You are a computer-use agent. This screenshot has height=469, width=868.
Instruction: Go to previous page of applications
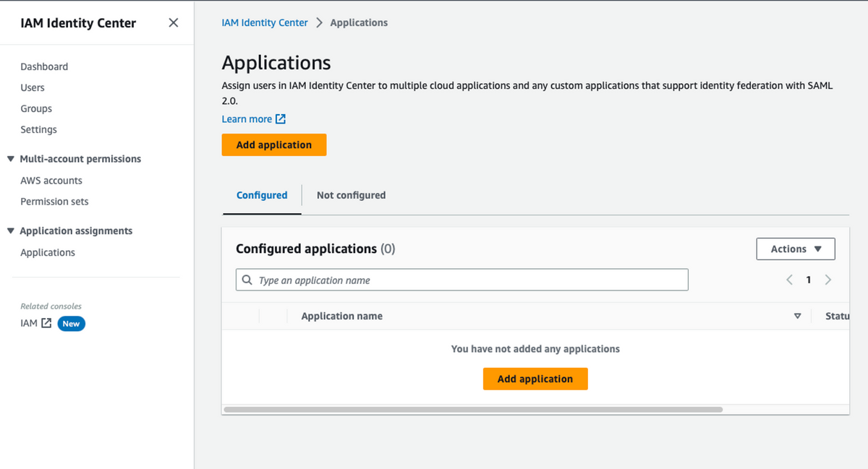tap(789, 280)
